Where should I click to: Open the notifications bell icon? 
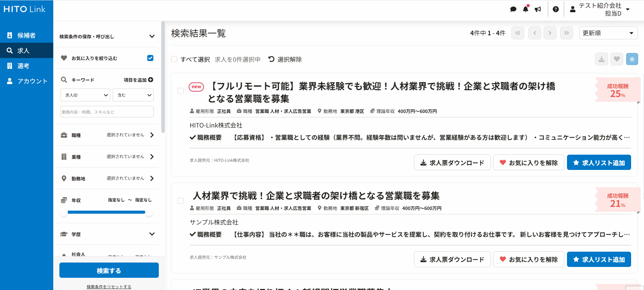(x=526, y=9)
